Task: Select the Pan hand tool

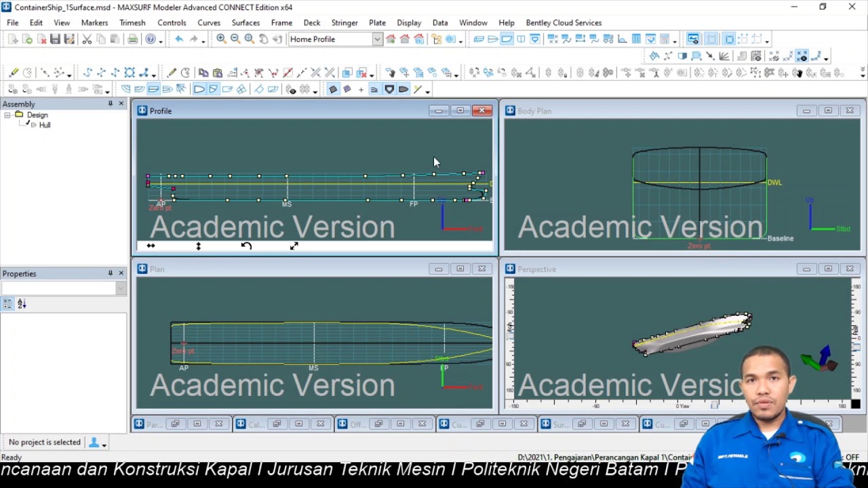Action: coord(264,39)
